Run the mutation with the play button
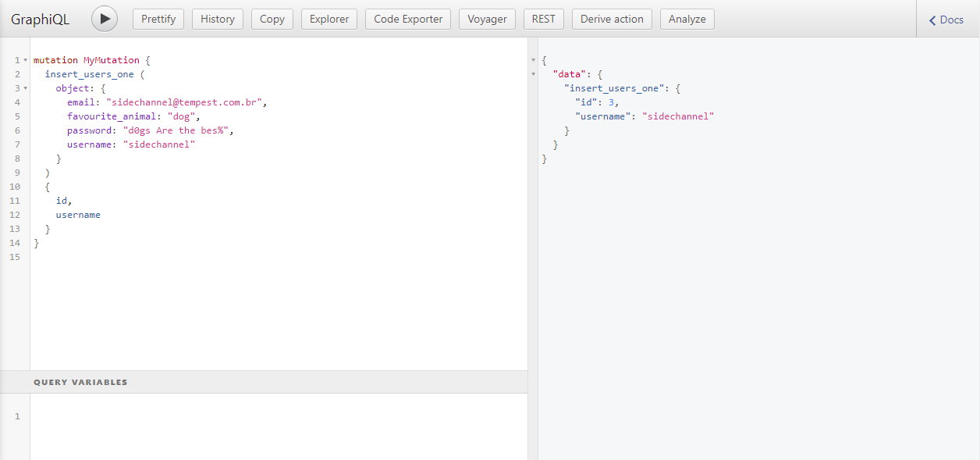980x460 pixels. [x=105, y=19]
